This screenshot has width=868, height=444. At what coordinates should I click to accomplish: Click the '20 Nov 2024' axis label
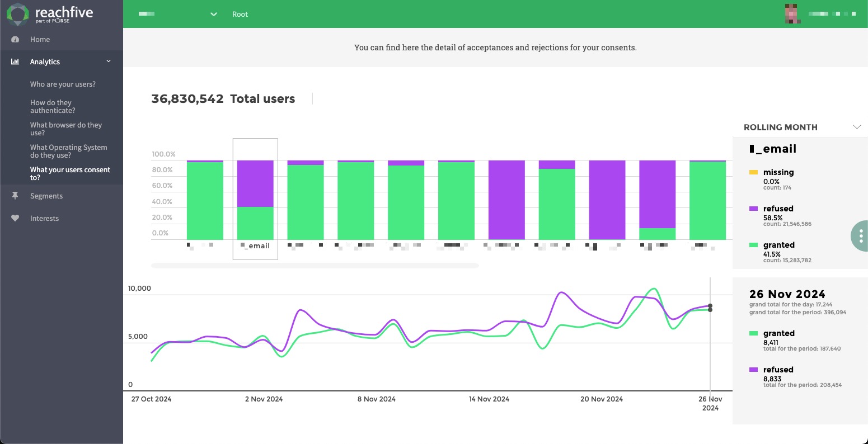pyautogui.click(x=602, y=399)
